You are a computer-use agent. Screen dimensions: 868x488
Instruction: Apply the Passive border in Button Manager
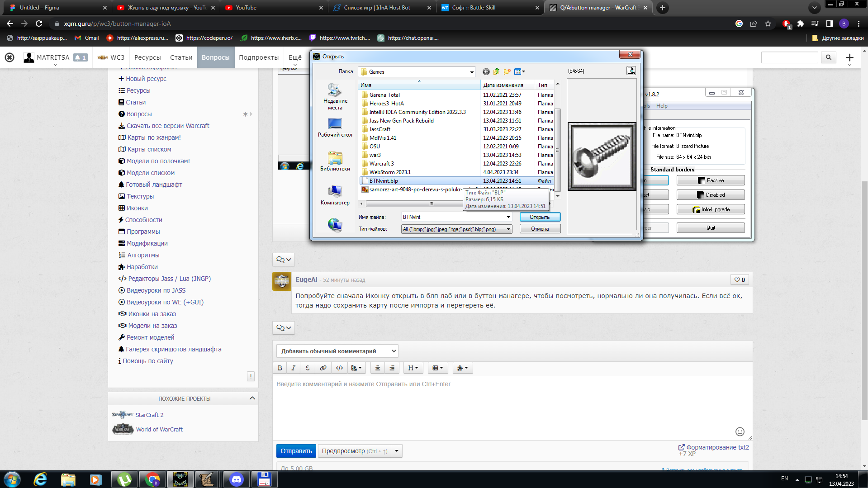(711, 180)
